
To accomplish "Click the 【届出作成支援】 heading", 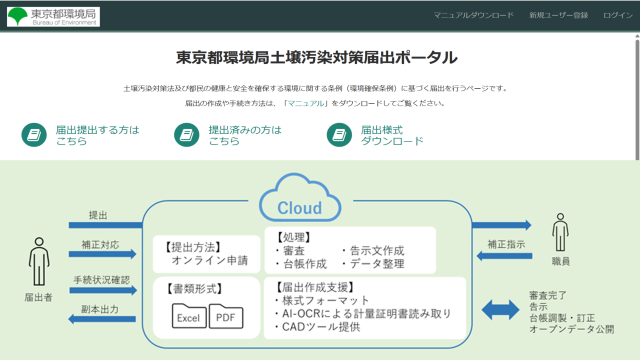I will pos(315,287).
